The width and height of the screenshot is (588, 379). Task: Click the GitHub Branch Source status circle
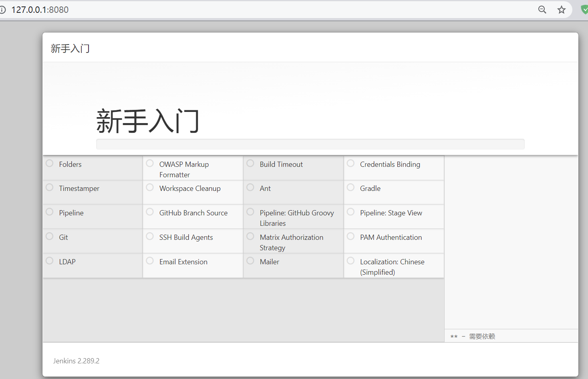(150, 212)
